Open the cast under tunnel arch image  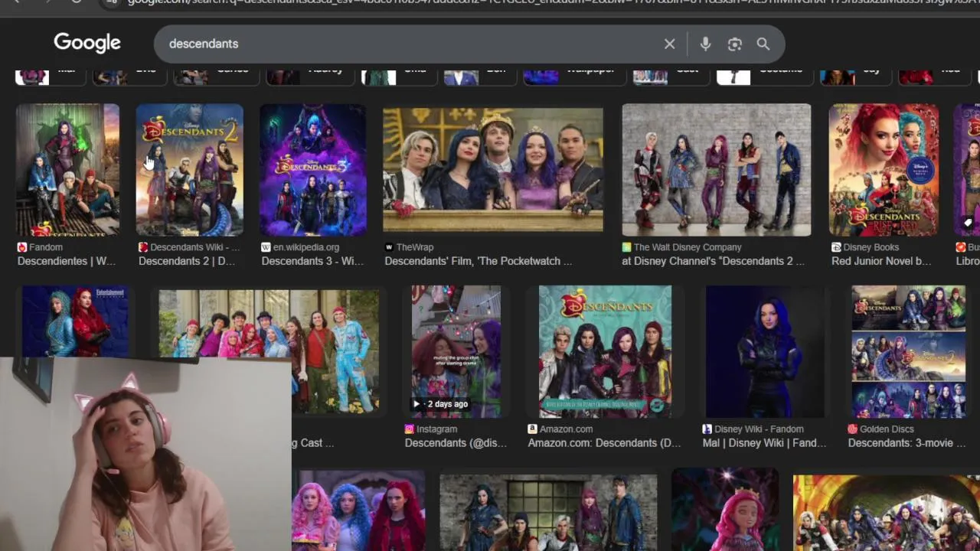click(887, 513)
